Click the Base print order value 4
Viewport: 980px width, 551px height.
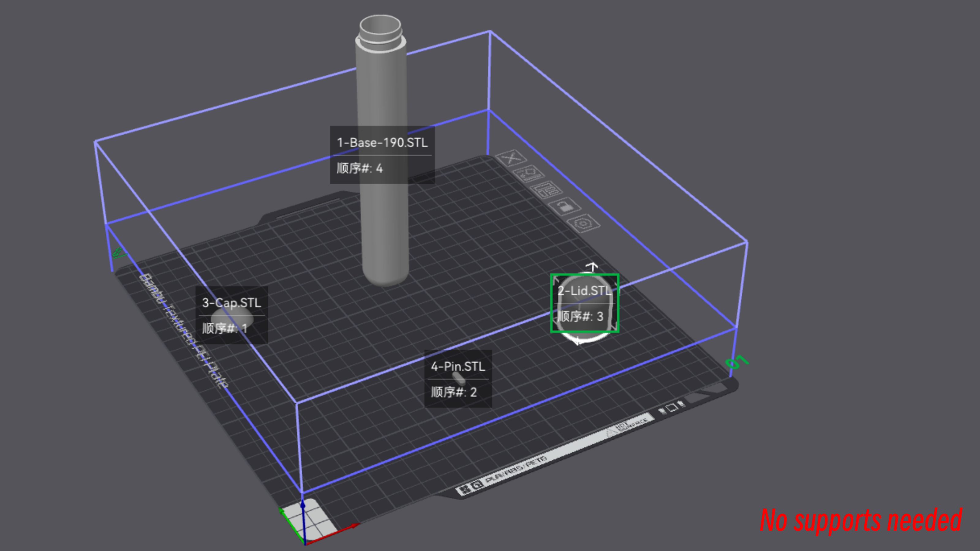click(379, 168)
